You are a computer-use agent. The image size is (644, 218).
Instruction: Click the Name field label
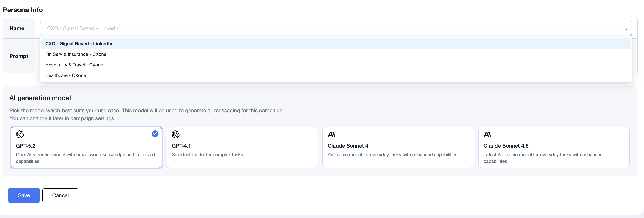[17, 28]
